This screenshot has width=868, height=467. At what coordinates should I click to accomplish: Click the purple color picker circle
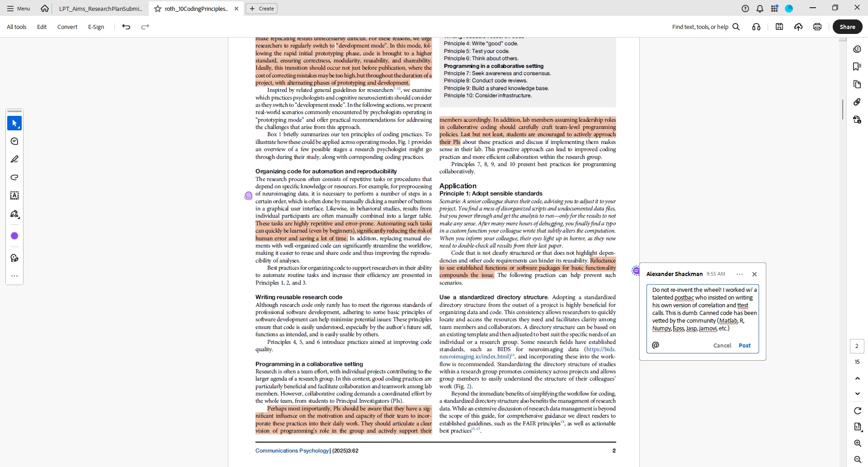[14, 236]
